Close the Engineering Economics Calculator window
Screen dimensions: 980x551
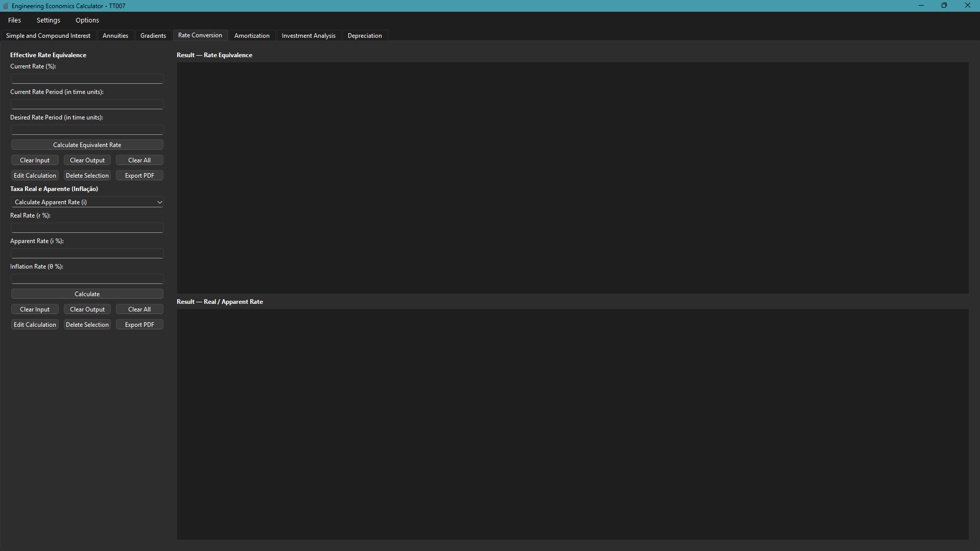(x=968, y=6)
